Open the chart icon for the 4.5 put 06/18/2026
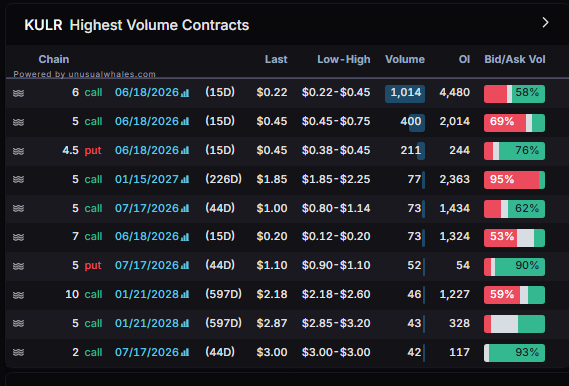569x386 pixels. pos(185,151)
